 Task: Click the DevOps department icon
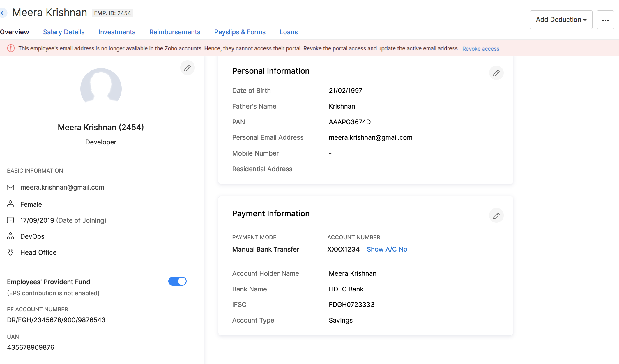tap(10, 236)
